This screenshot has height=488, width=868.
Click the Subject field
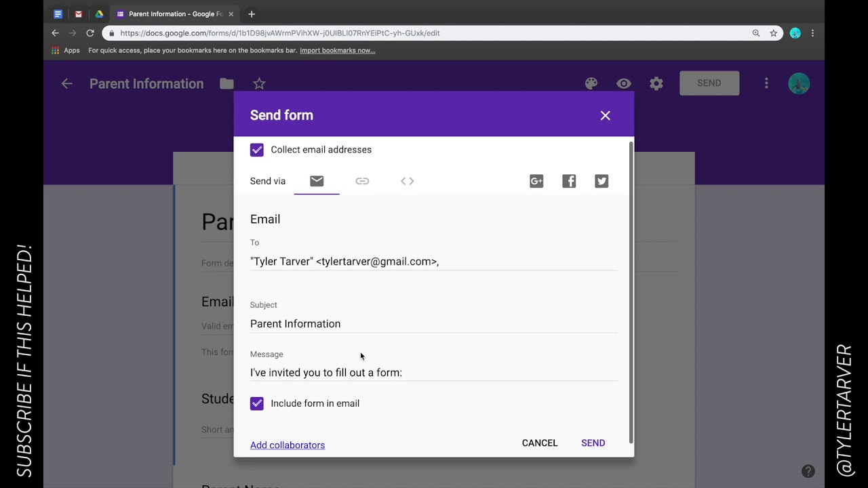point(433,324)
